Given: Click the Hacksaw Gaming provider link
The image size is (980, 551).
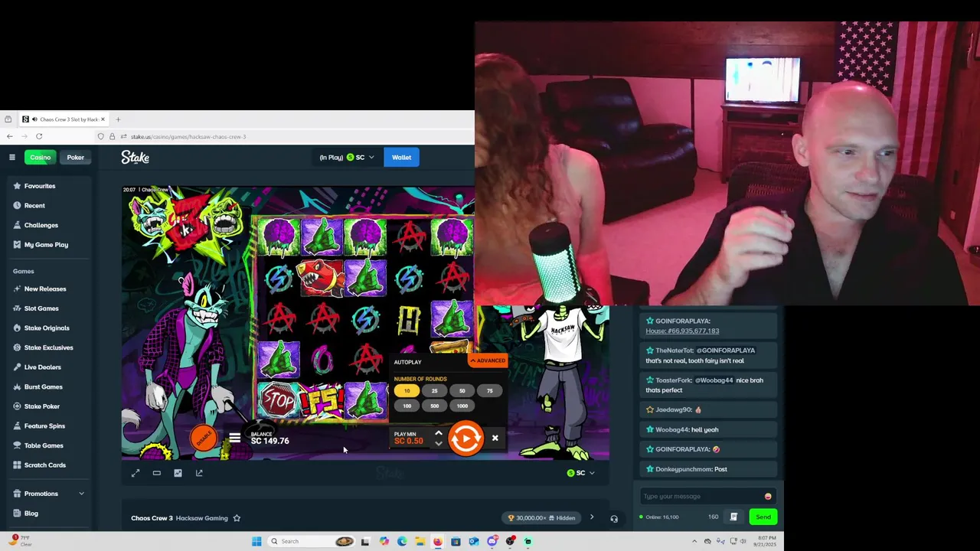Looking at the screenshot, I should point(202,519).
